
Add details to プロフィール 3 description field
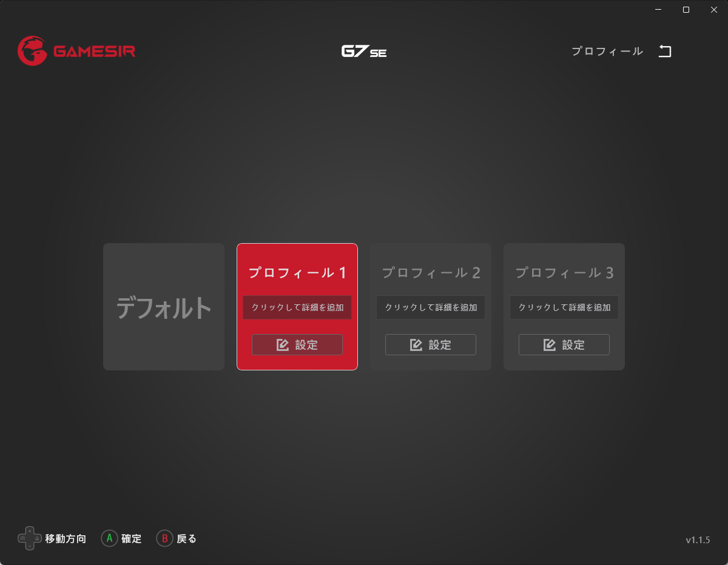(564, 307)
